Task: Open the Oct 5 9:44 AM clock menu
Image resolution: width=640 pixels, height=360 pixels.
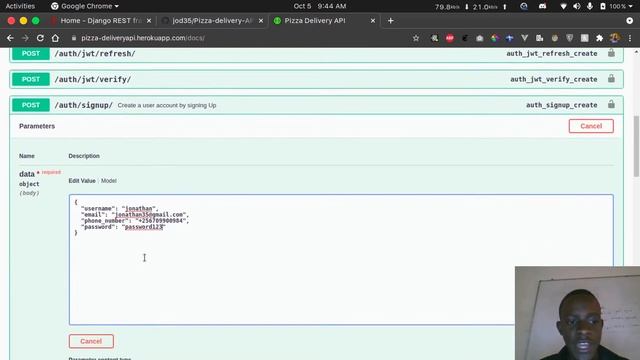Action: coord(320,6)
